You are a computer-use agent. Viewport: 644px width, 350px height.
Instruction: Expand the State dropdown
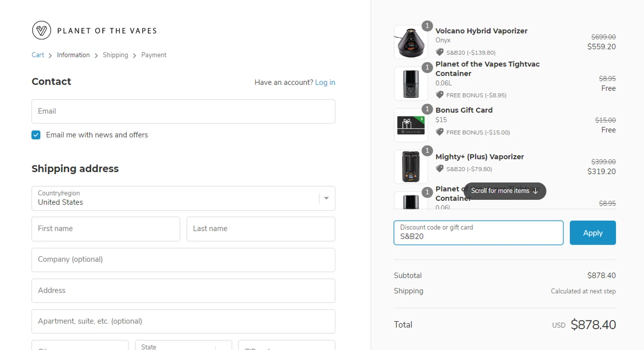(183, 346)
